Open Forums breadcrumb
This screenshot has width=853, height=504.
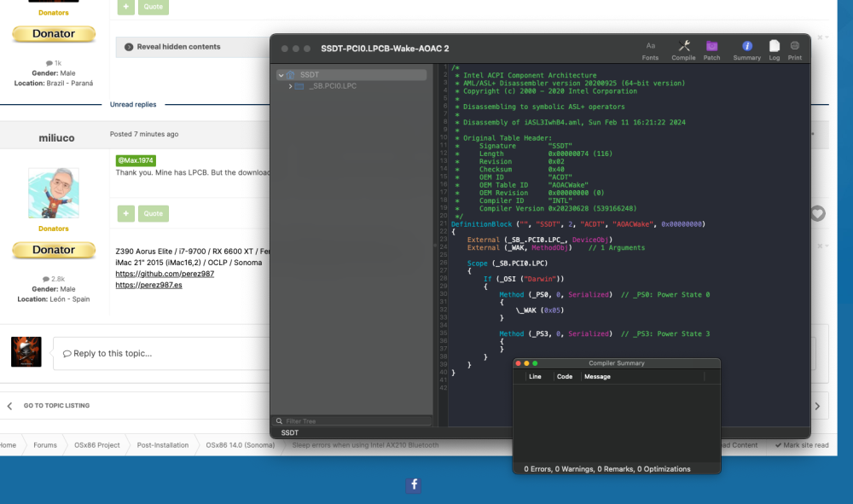coord(45,445)
